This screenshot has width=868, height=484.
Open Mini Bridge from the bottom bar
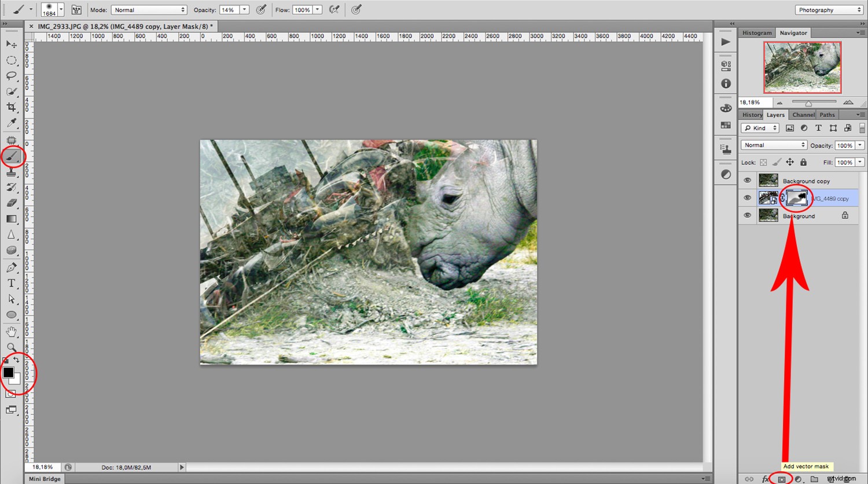click(44, 479)
